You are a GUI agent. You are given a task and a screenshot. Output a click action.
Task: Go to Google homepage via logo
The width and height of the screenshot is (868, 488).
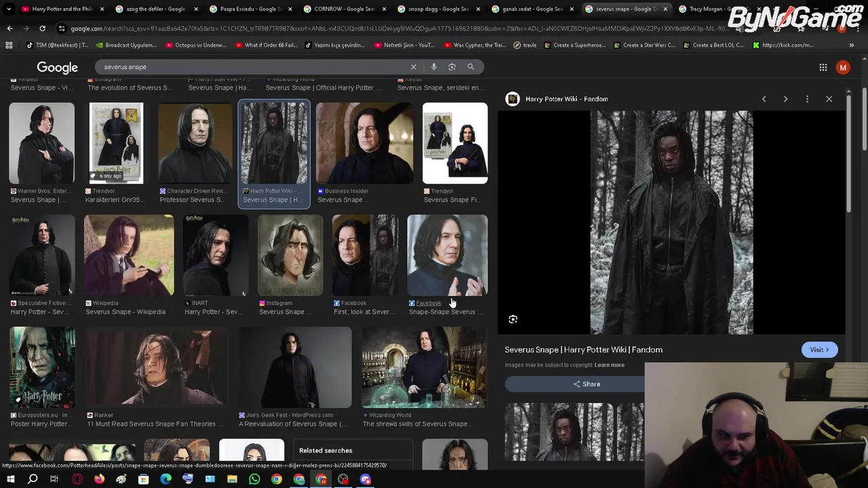click(58, 67)
